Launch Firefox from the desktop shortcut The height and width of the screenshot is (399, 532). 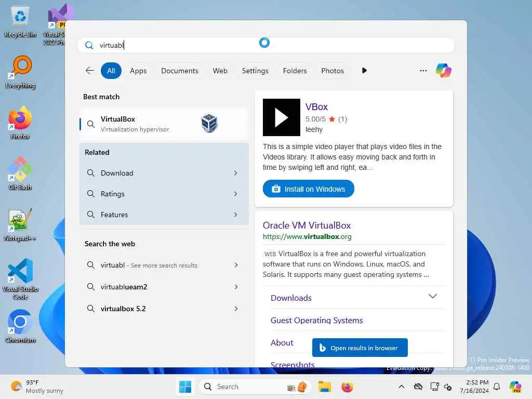pyautogui.click(x=20, y=123)
